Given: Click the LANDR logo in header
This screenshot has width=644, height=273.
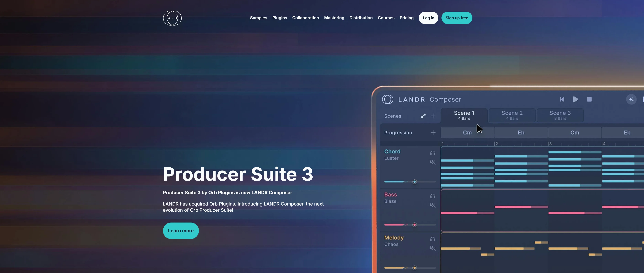Looking at the screenshot, I should click(x=172, y=18).
